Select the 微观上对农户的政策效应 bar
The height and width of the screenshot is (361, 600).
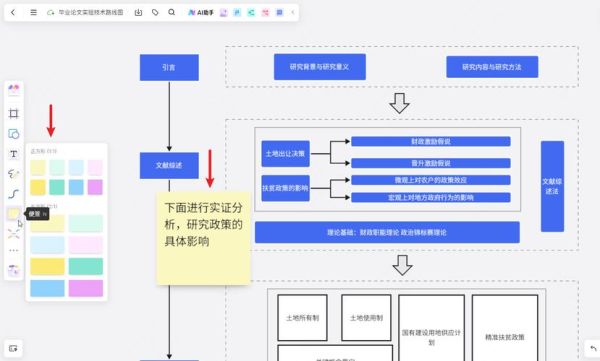(x=431, y=180)
